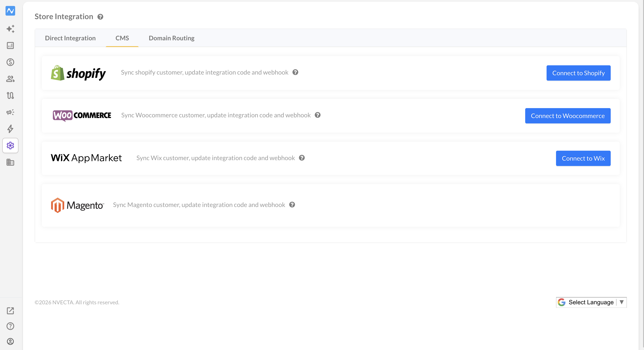
Task: Click the 'Sync Wix customer' description text
Action: pyautogui.click(x=216, y=158)
